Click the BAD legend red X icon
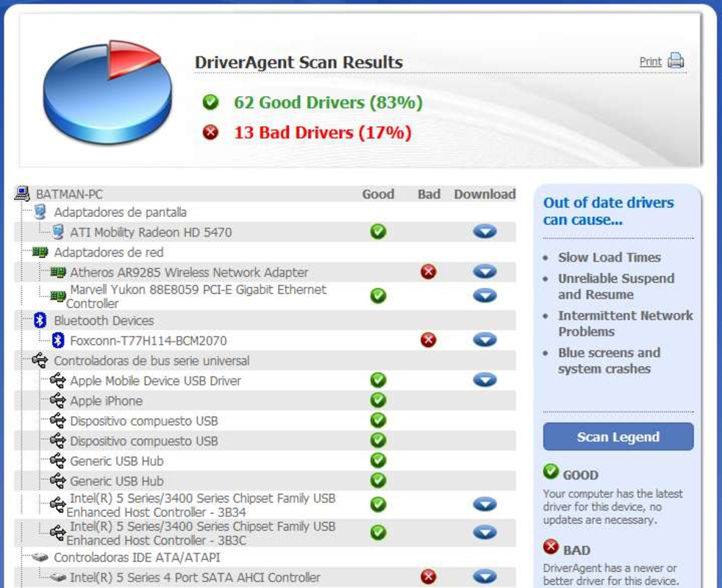This screenshot has width=722, height=588. tap(551, 547)
